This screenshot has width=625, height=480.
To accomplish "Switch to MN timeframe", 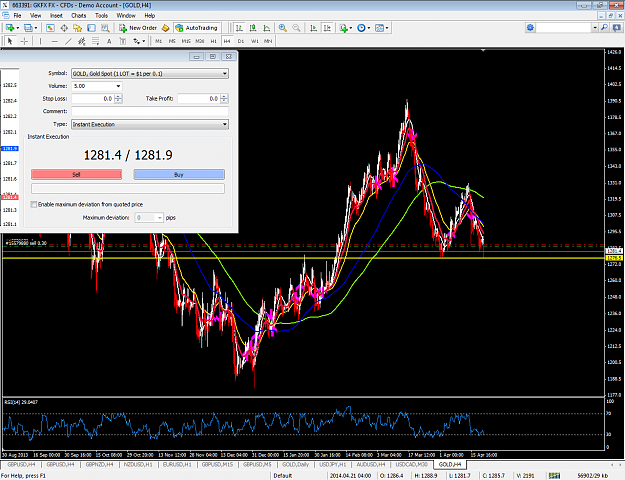I will coord(268,41).
